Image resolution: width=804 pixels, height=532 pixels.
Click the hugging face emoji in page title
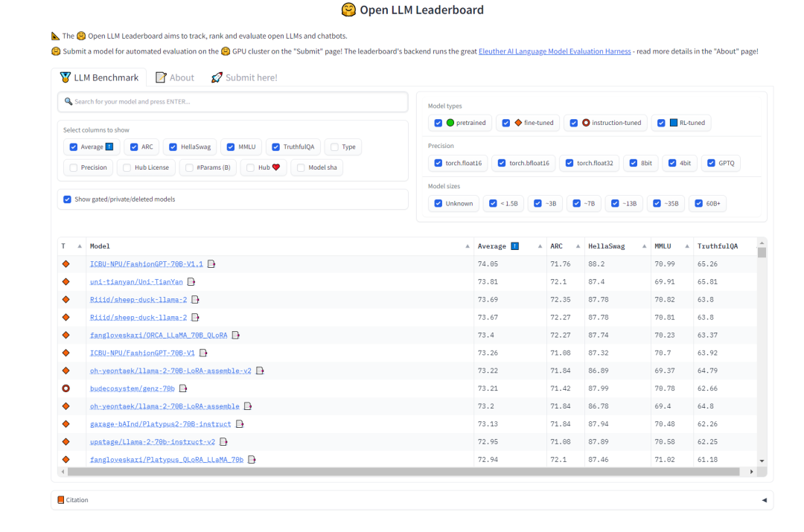(348, 10)
